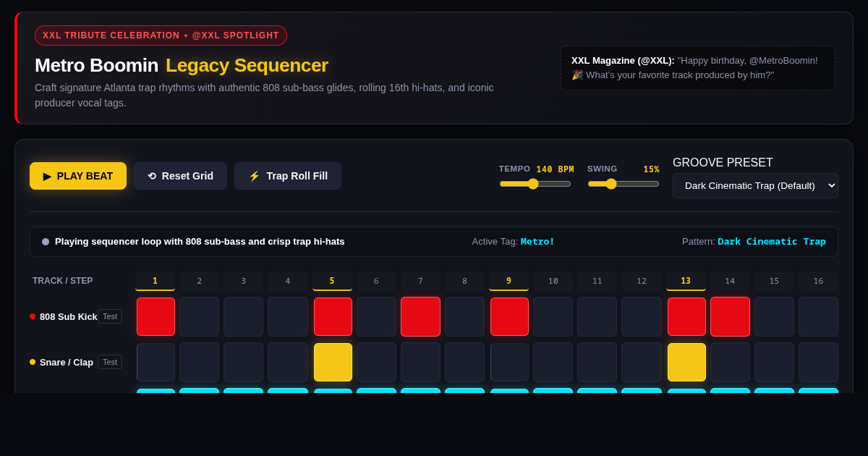Click step 16 column header

click(818, 281)
